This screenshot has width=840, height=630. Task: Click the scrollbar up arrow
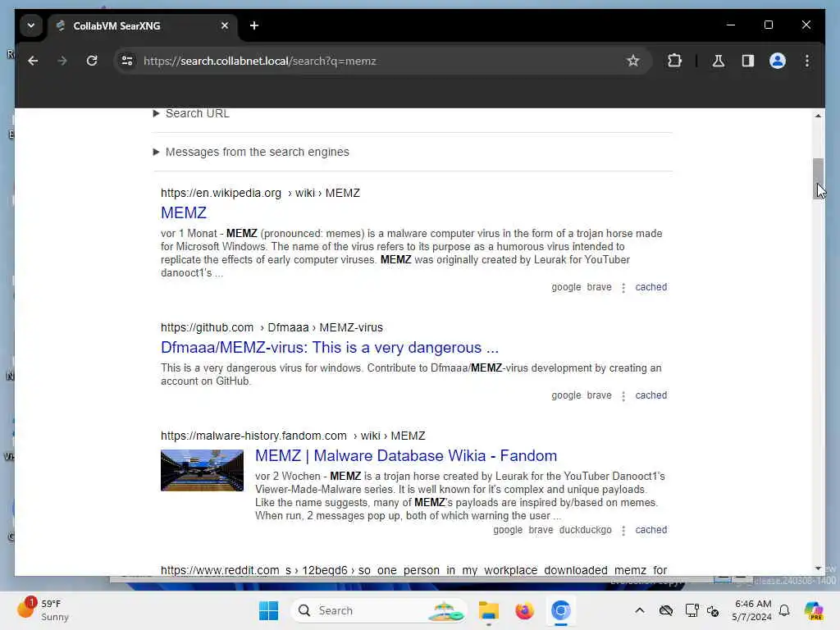818,116
